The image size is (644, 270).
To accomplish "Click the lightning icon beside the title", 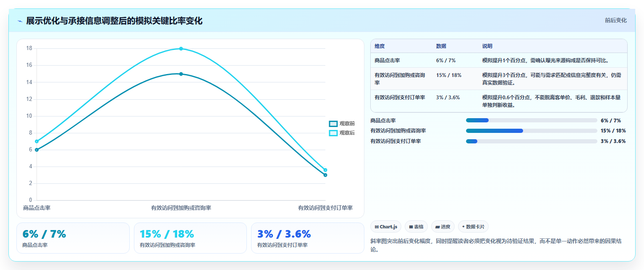I will [x=20, y=21].
